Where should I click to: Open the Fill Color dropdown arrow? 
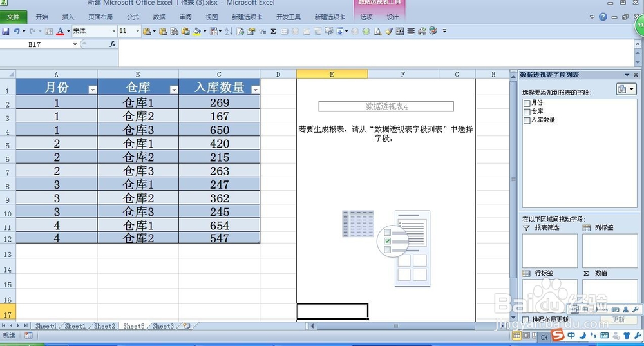pos(205,31)
